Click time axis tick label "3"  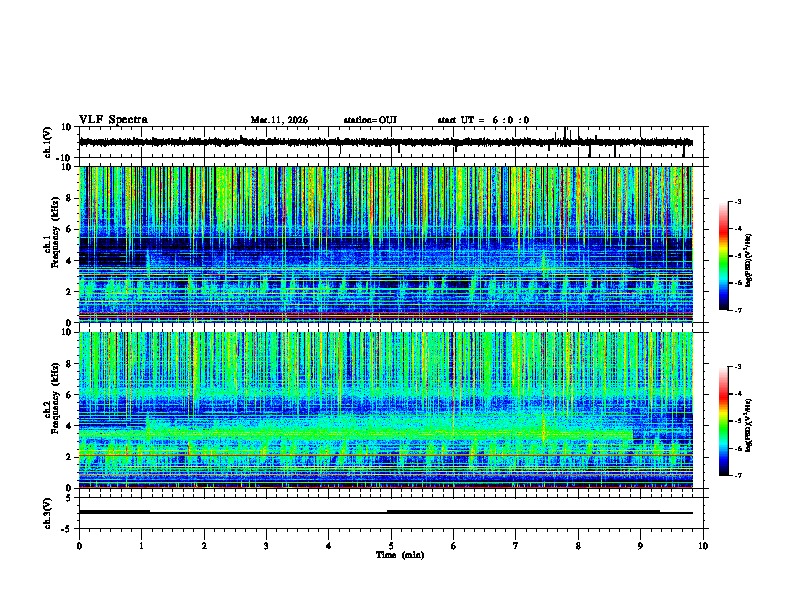(266, 546)
